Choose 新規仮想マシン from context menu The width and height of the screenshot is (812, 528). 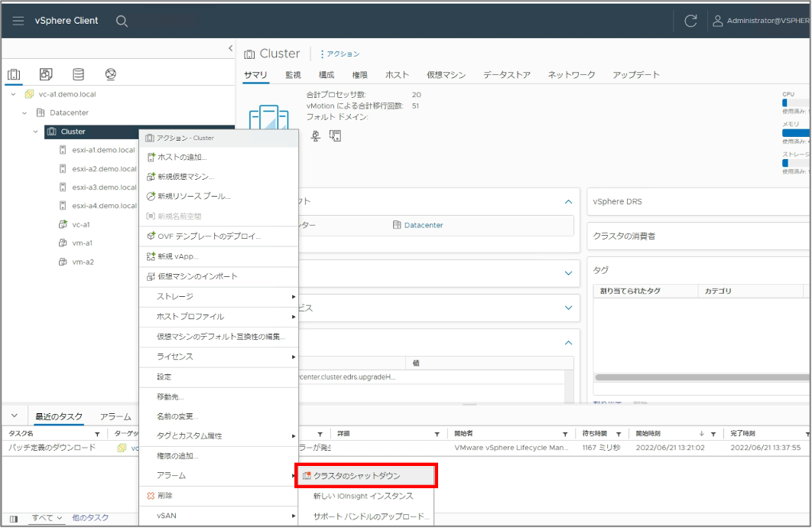pos(219,177)
